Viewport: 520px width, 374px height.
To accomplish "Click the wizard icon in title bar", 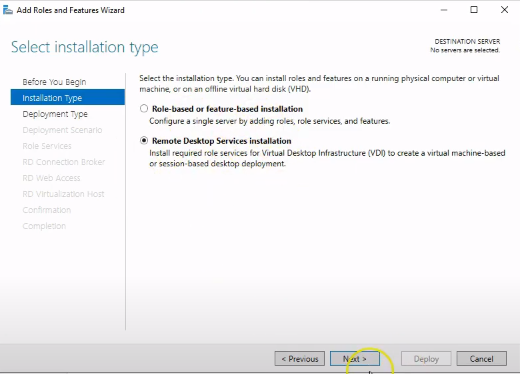I will 8,10.
